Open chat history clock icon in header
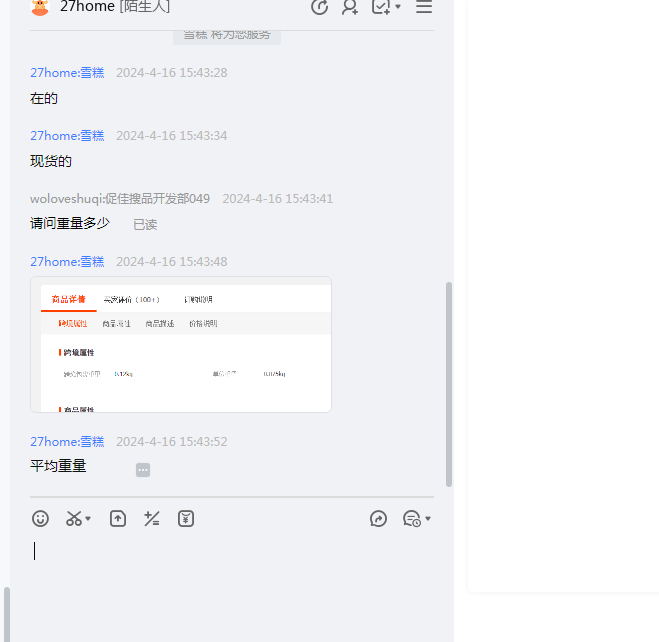This screenshot has width=659, height=642. 319,7
